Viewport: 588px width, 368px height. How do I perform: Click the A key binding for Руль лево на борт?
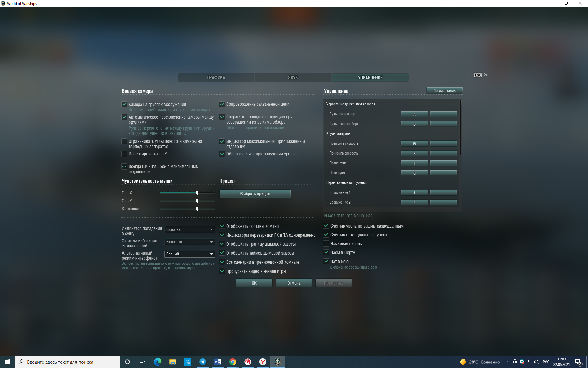(x=414, y=114)
